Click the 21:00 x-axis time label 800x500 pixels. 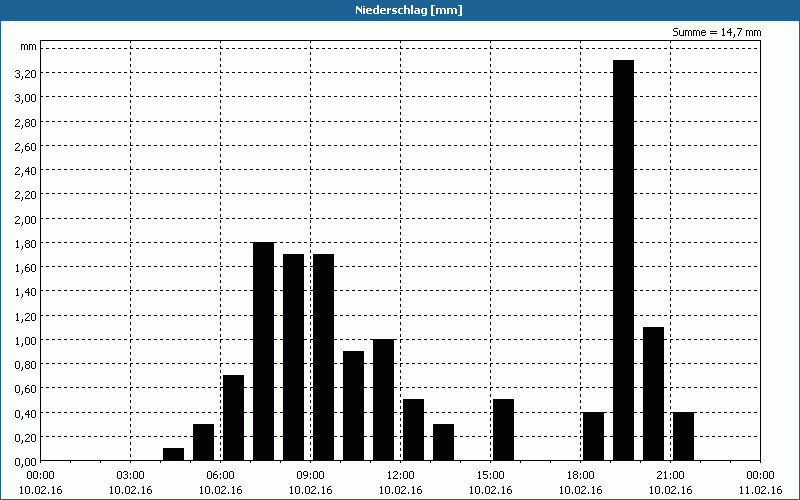click(x=670, y=476)
